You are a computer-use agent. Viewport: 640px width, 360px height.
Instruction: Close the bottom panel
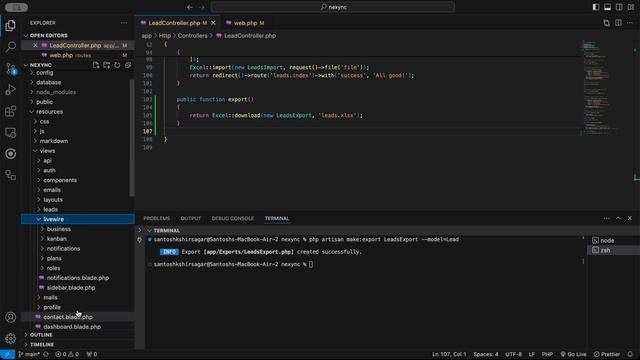630,218
